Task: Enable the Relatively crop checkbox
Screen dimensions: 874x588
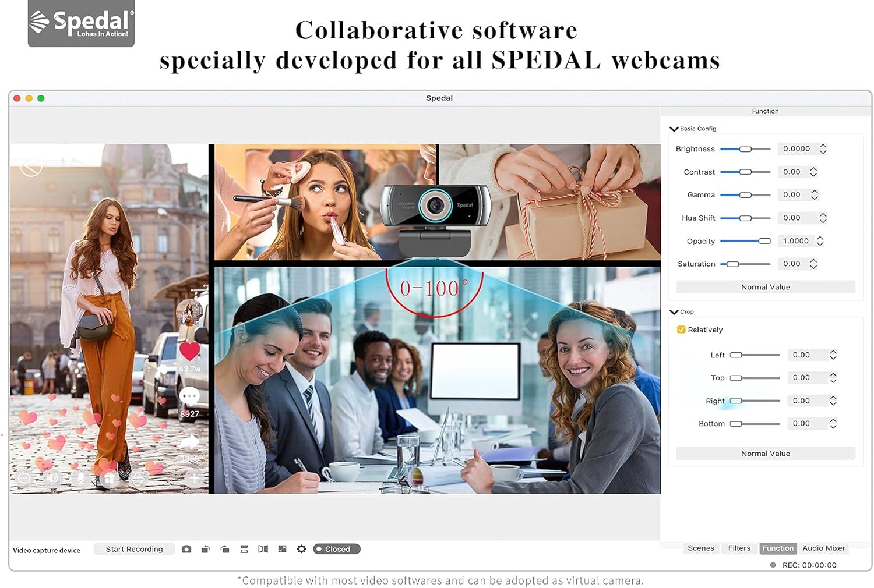Action: point(681,330)
